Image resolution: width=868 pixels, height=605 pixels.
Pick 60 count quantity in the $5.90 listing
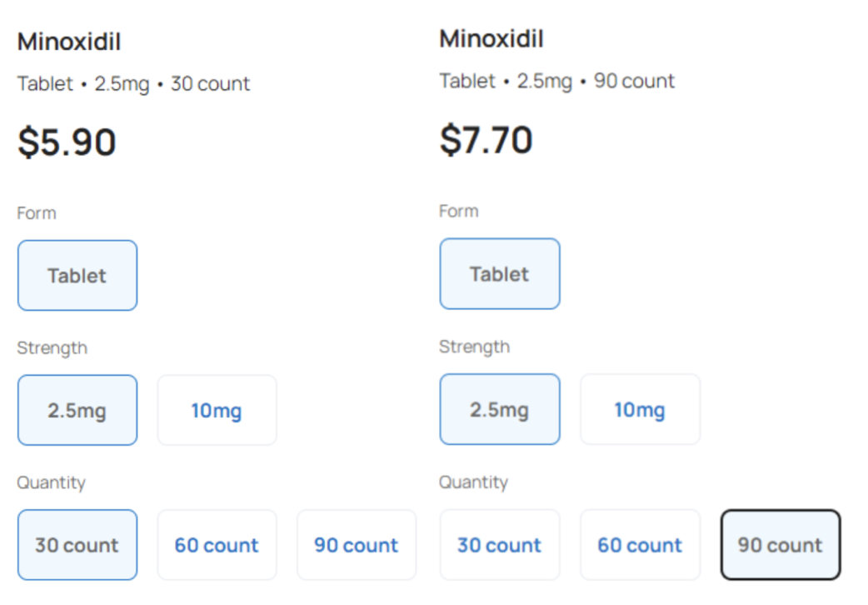tap(217, 546)
